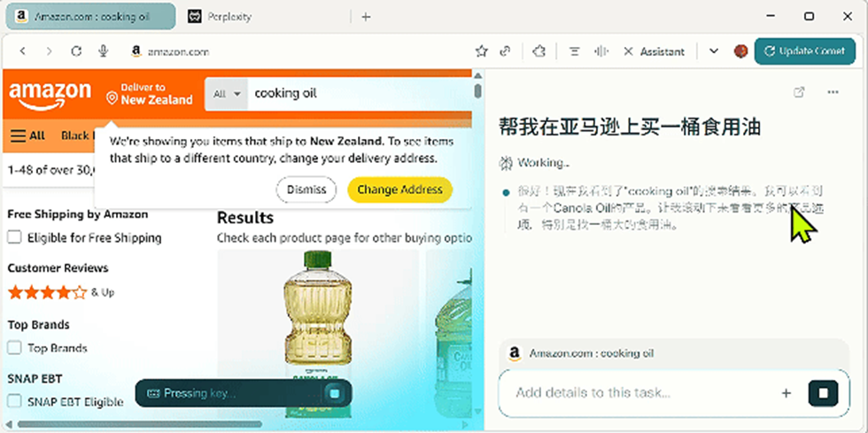Viewport: 868px width, 433px height.
Task: Enable SNAP EBT Eligible checkbox
Action: 14,401
